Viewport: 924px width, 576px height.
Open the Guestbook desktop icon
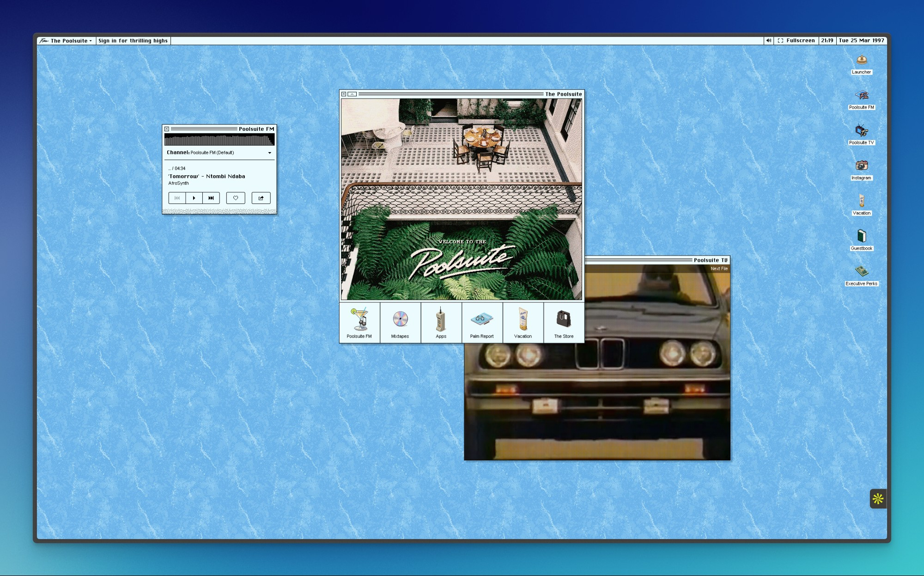[861, 240]
